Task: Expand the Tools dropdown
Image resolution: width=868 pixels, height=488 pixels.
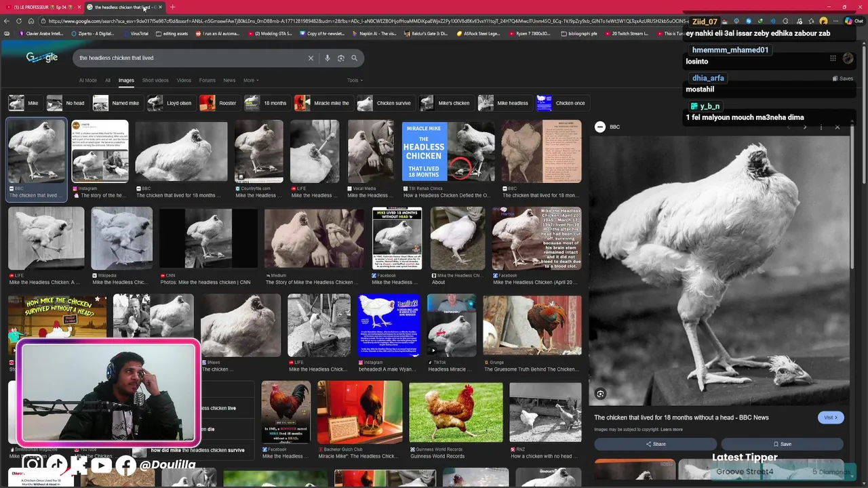Action: pos(355,81)
